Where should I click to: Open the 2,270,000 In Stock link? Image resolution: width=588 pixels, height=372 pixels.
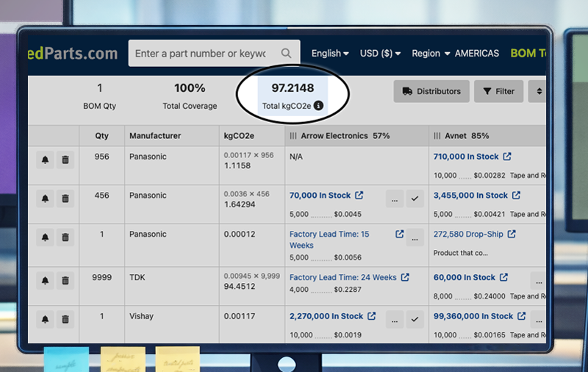326,316
